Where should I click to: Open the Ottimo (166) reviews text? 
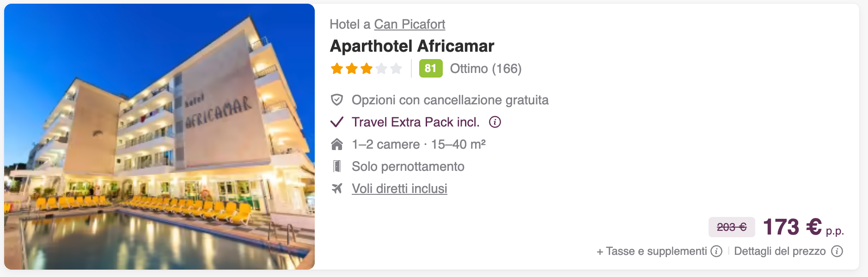click(485, 69)
